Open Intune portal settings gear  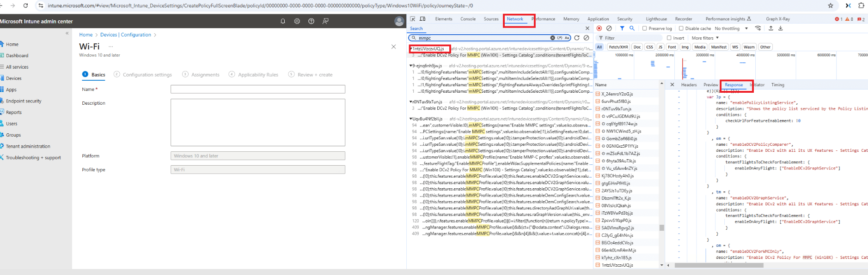(x=297, y=21)
